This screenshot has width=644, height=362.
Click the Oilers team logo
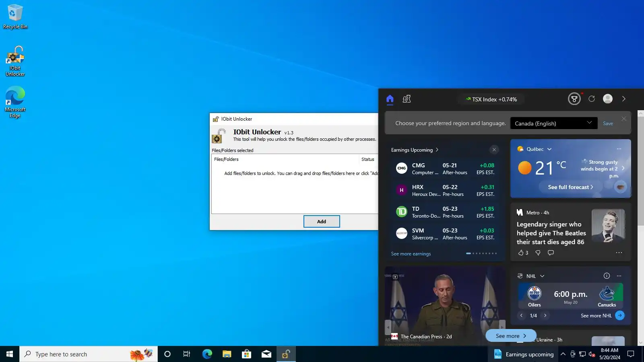click(x=534, y=294)
